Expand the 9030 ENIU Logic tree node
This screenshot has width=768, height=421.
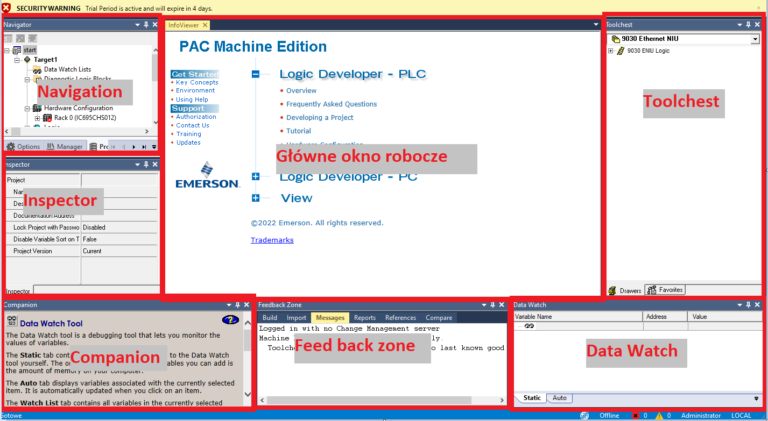pos(610,50)
